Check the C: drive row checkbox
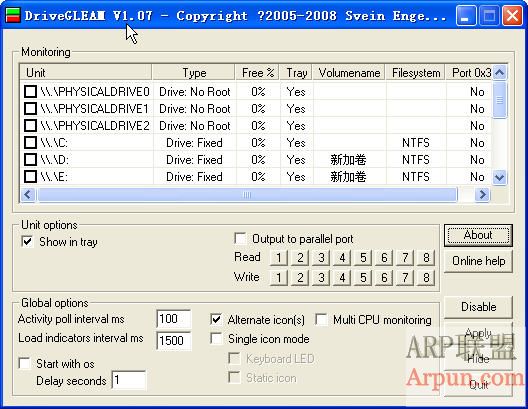Screen dimensions: 528x409 [31, 142]
